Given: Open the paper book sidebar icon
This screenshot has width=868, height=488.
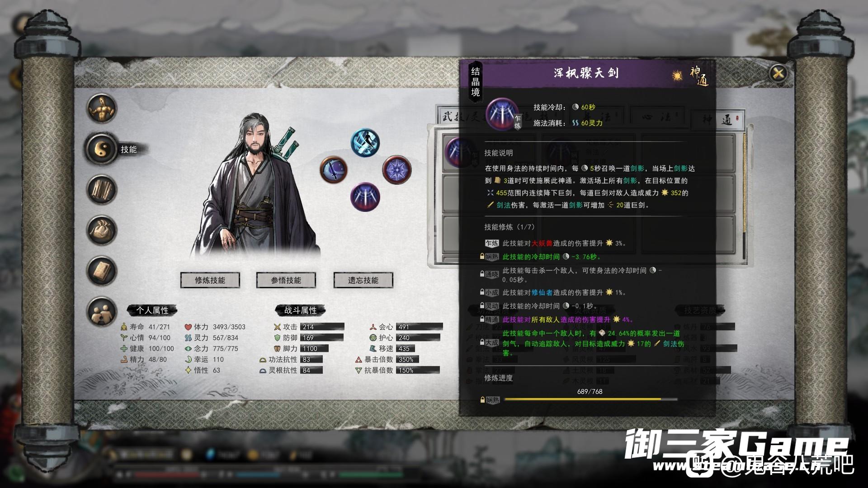Looking at the screenshot, I should coord(102,271).
